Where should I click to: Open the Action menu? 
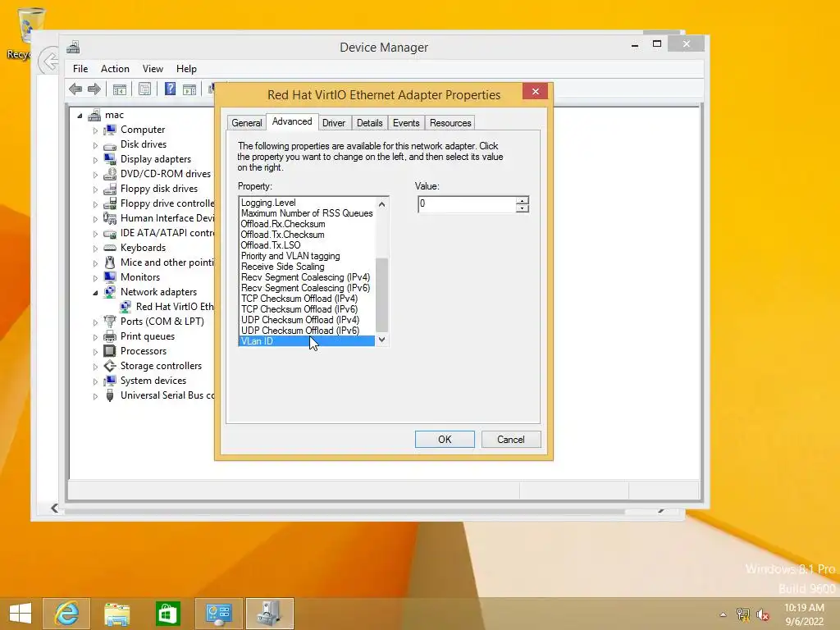115,69
